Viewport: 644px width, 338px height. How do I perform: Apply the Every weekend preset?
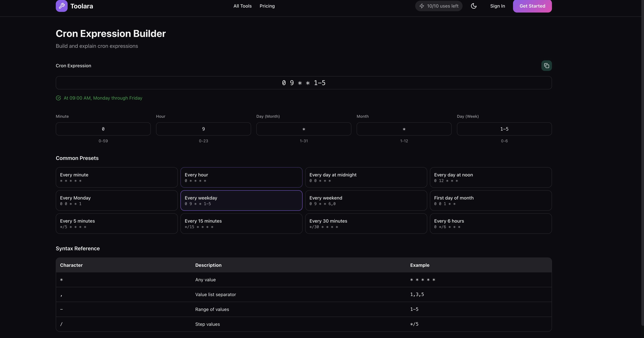(x=366, y=200)
